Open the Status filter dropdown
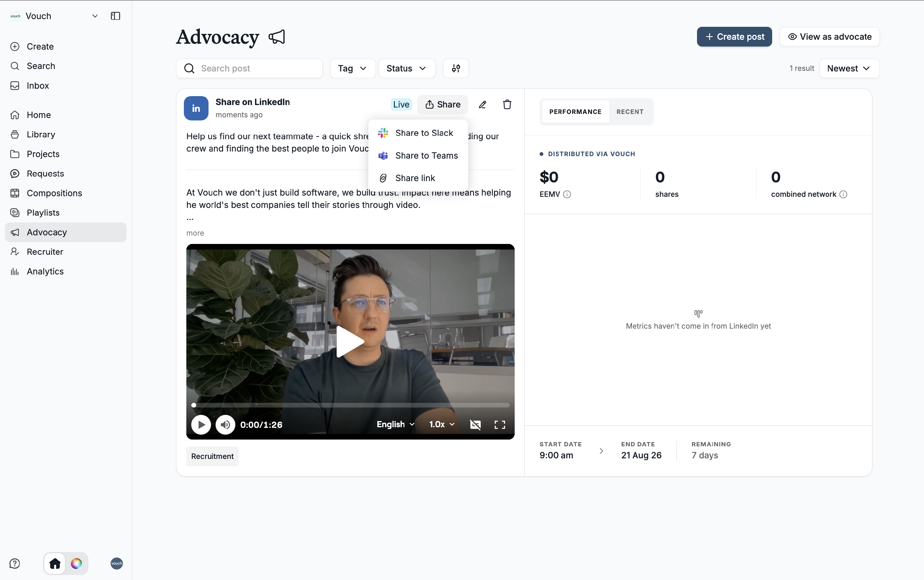Viewport: 924px width, 580px height. 407,68
